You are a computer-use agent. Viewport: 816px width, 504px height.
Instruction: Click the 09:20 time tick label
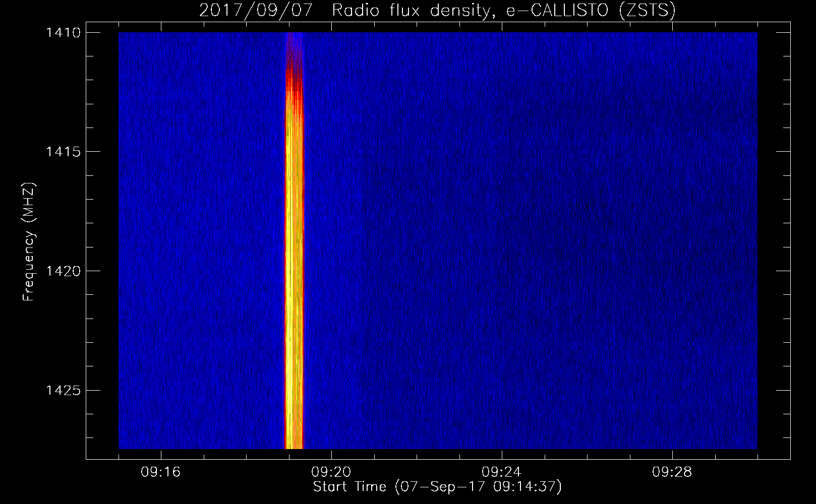331,472
